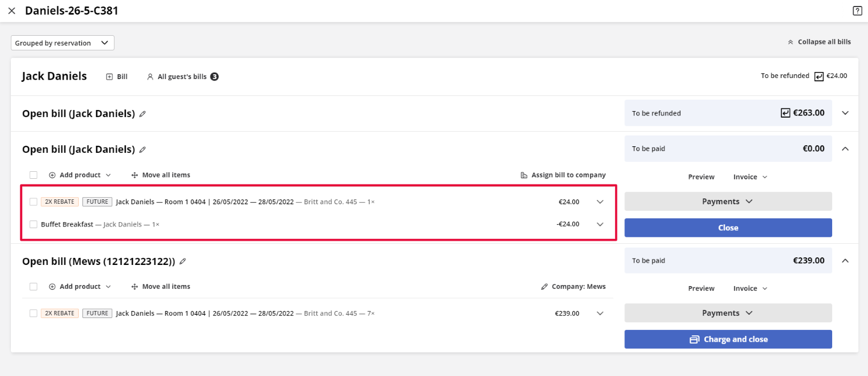
Task: Click the 2X REBATE tag on the €239.00 item
Action: click(x=60, y=313)
